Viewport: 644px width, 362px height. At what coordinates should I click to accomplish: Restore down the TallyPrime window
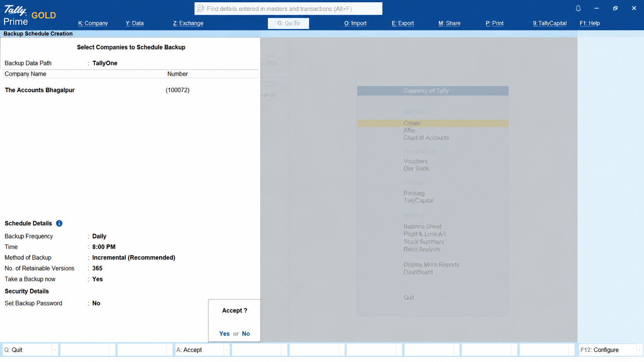pyautogui.click(x=615, y=8)
